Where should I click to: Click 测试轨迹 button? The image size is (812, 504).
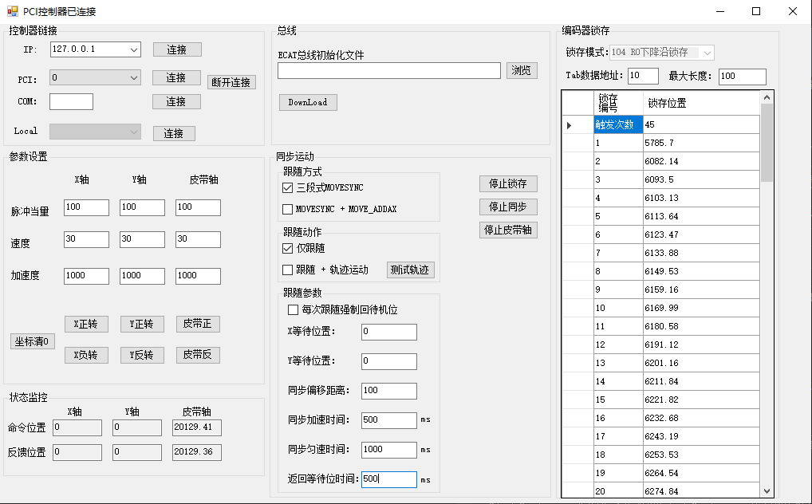click(x=410, y=270)
